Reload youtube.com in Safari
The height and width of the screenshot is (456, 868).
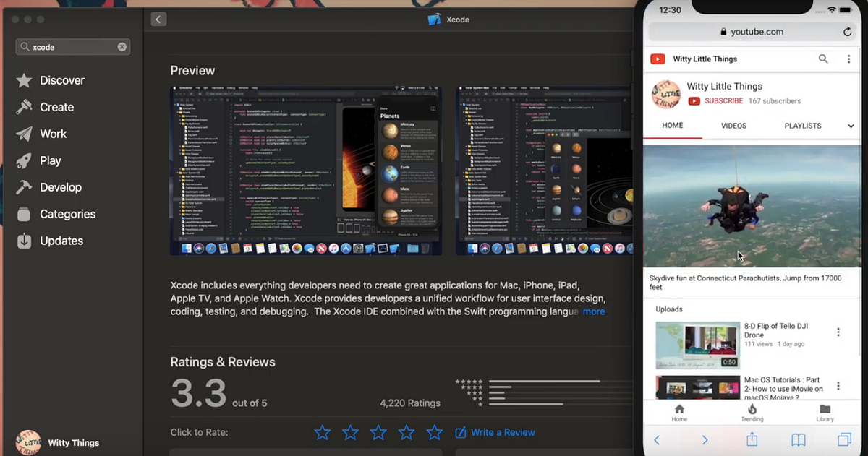click(x=847, y=32)
